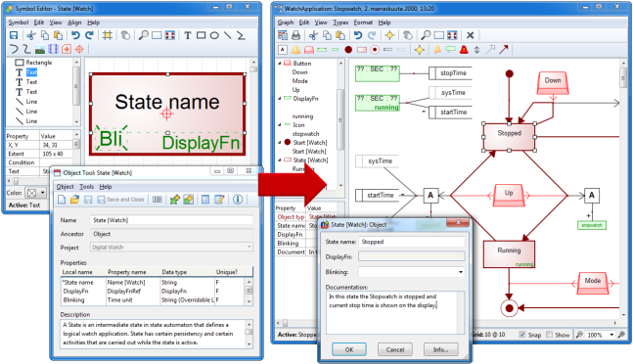Toggle the Show checkbox in status bar

[550, 335]
